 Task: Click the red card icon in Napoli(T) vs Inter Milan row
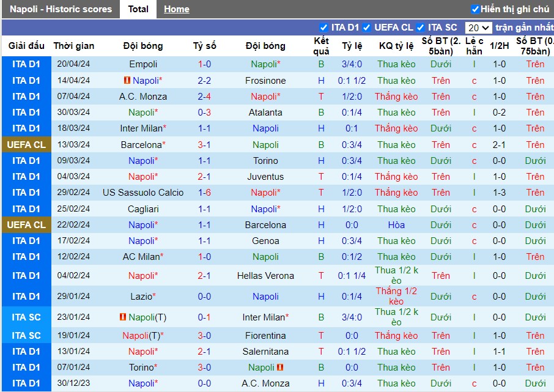click(122, 317)
